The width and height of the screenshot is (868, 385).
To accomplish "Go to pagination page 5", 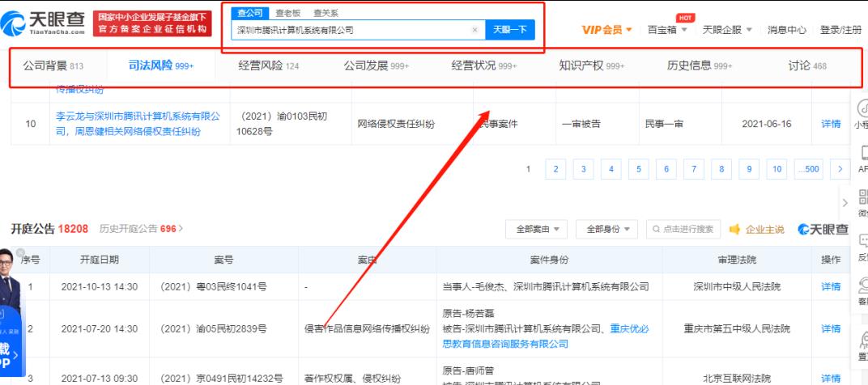I will (x=638, y=169).
